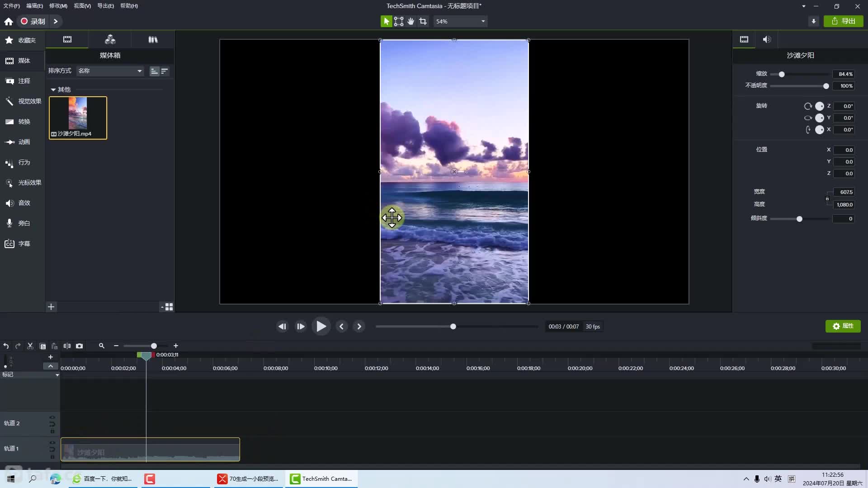The image size is (868, 488).
Task: Start recording with the 录制 button
Action: pos(33,21)
